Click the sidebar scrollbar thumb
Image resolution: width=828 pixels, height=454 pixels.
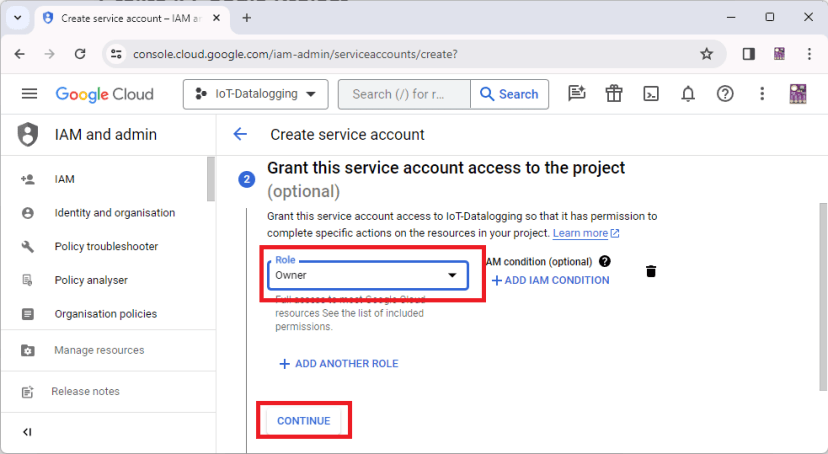211,179
